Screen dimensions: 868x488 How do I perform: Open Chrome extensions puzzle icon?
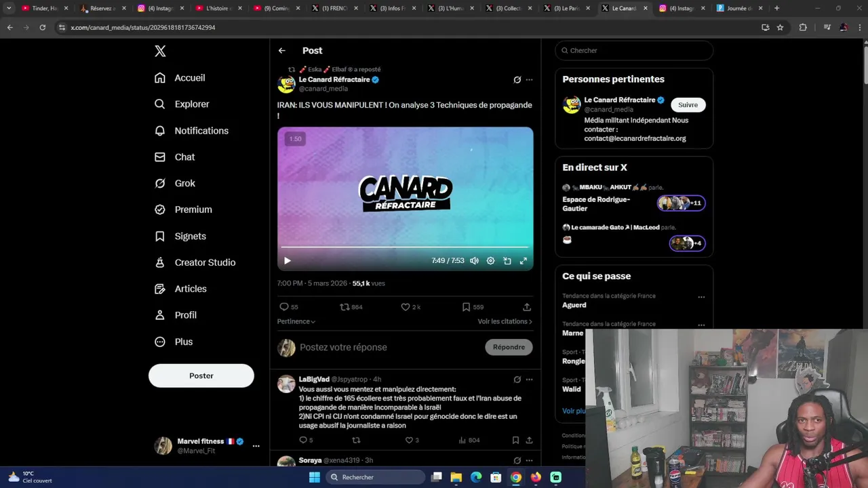tap(803, 28)
